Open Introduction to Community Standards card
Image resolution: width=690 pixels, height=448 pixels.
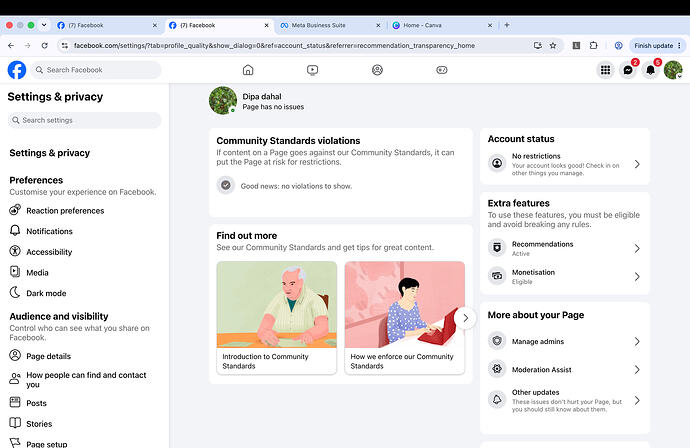[277, 318]
